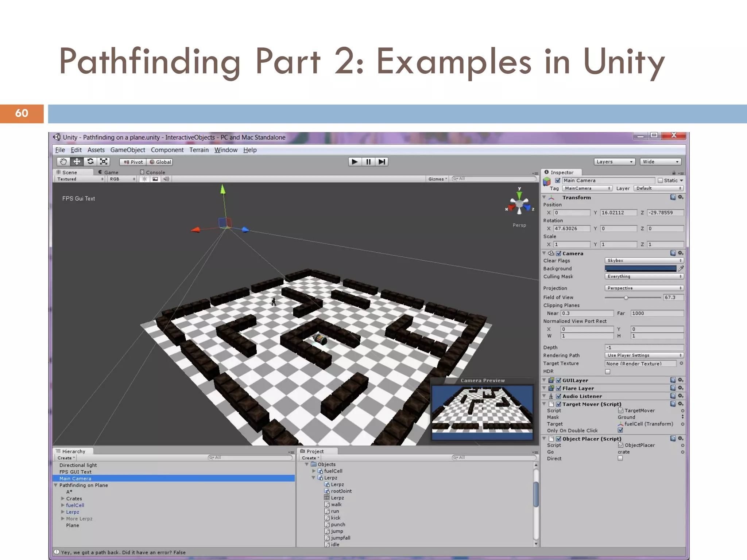Expand Crates in Hierarchy
Image resolution: width=747 pixels, height=560 pixels.
pyautogui.click(x=63, y=498)
